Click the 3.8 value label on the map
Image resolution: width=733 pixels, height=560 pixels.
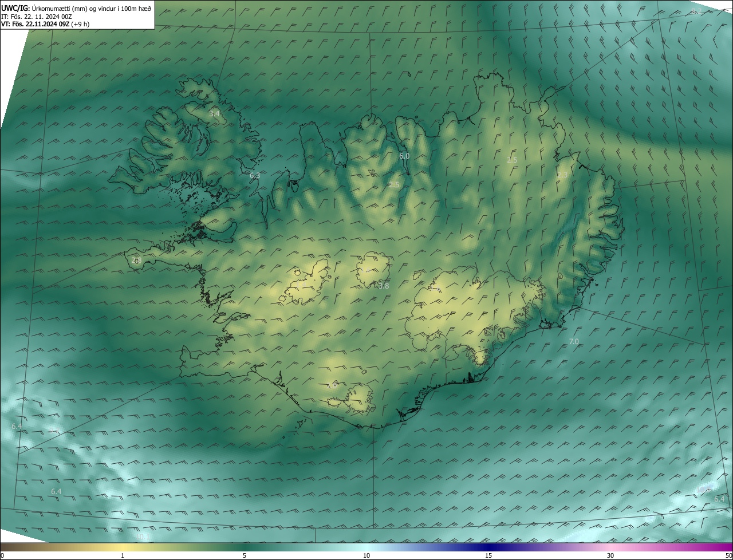pyautogui.click(x=384, y=286)
